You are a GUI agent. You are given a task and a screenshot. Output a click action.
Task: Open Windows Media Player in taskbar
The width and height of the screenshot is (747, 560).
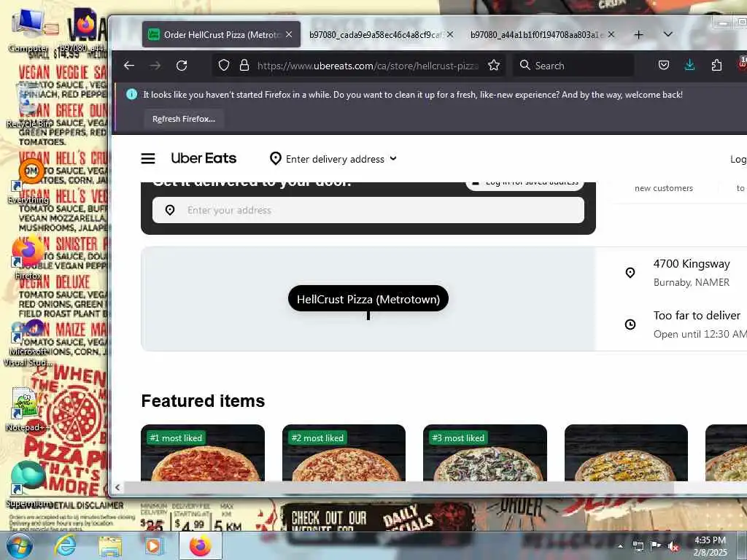(x=153, y=546)
